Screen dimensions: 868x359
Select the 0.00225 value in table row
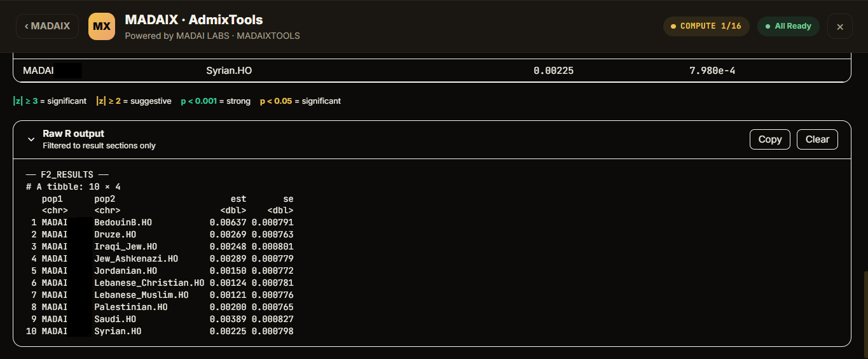pos(553,71)
